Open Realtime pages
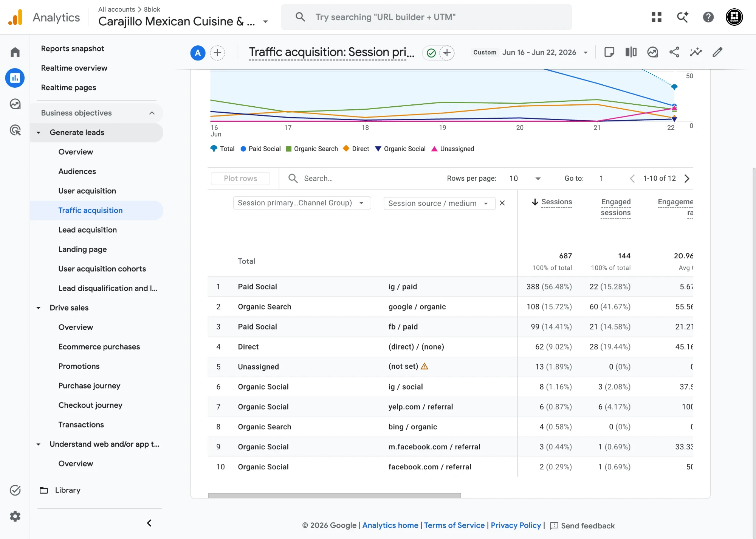This screenshot has height=539, width=756. tap(68, 87)
